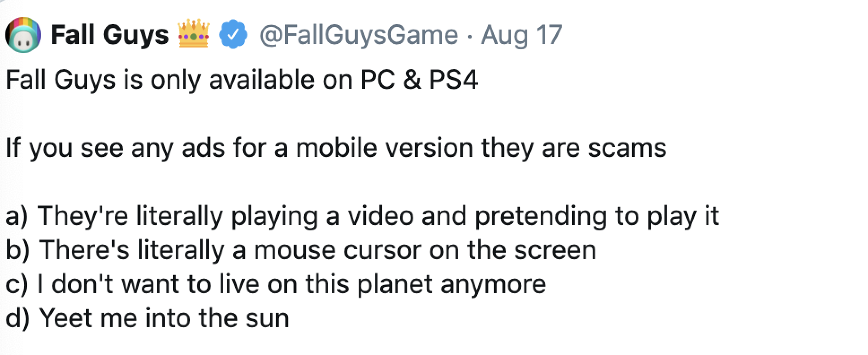Click point c) about this planet
The width and height of the screenshot is (868, 355).
(x=276, y=284)
